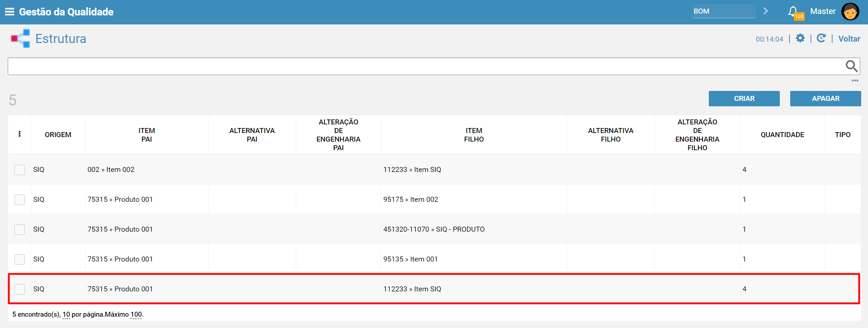Click the Estrutura structure icon
This screenshot has height=328, width=868.
(x=20, y=38)
